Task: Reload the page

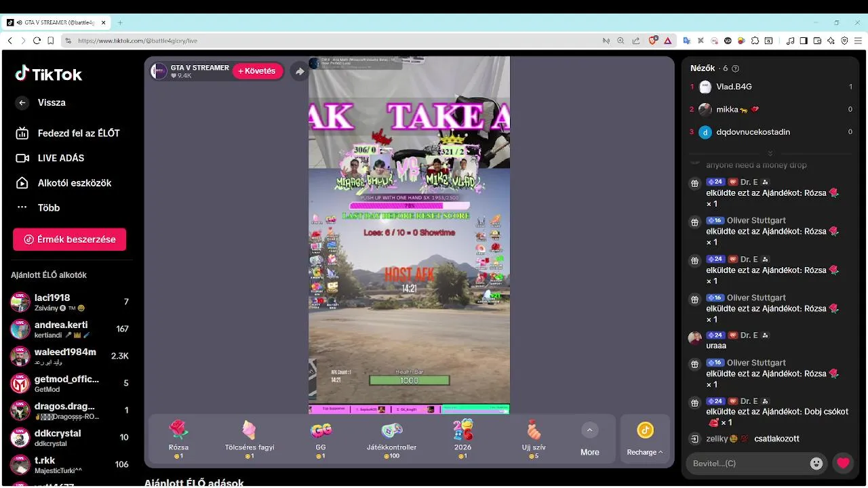Action: click(x=37, y=41)
